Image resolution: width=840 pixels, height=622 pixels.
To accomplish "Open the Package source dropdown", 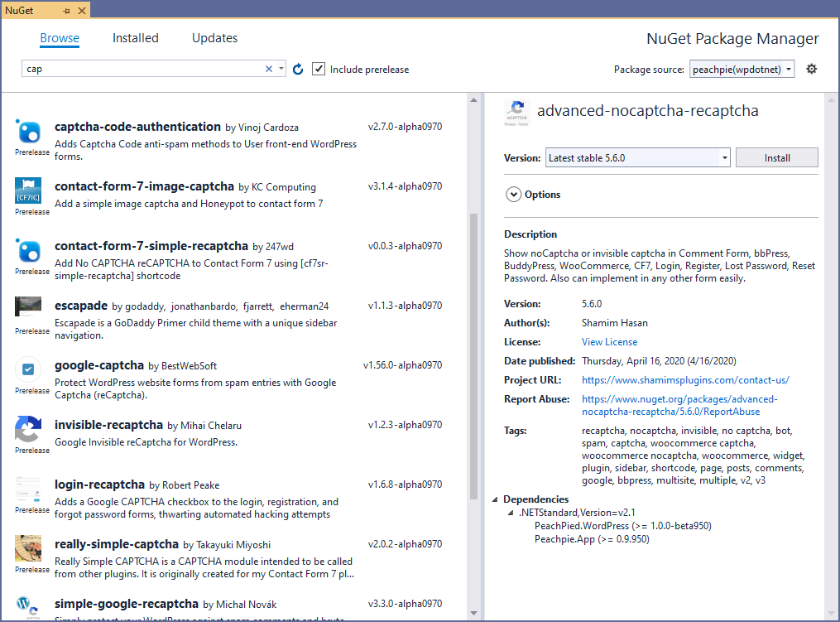I will point(742,70).
